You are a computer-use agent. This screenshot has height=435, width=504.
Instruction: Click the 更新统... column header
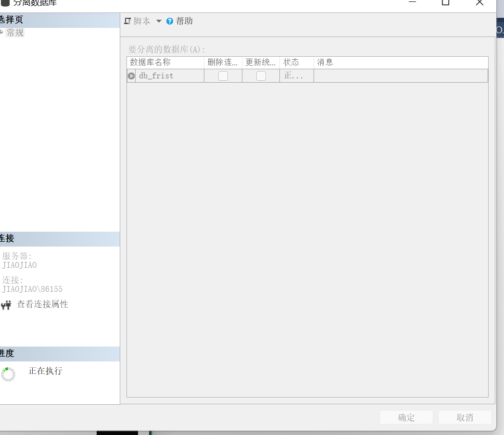261,62
